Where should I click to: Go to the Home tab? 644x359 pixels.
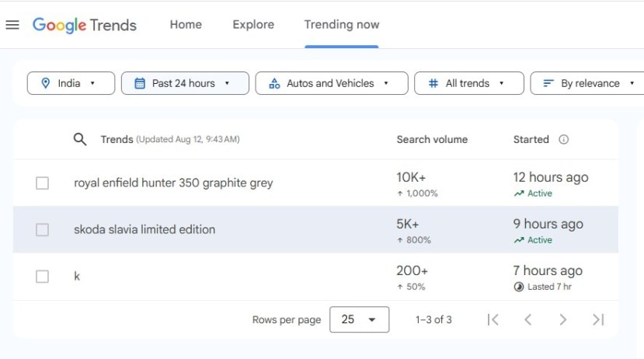click(x=186, y=25)
